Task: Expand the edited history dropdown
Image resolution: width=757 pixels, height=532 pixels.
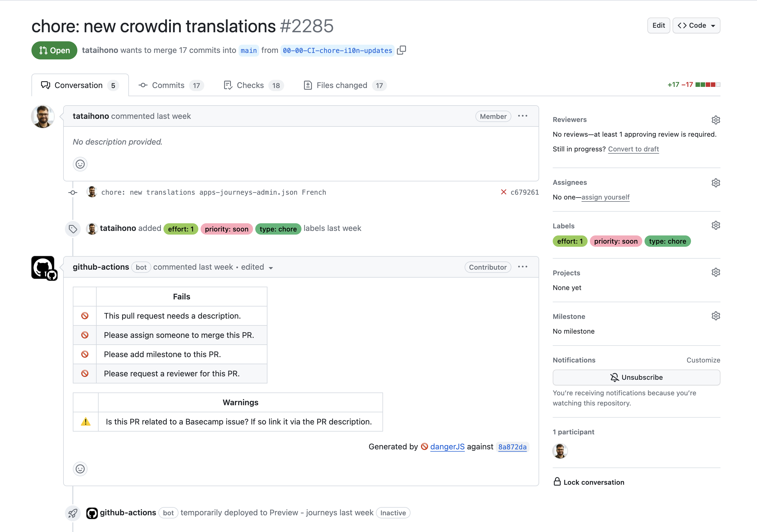Action: 271,267
